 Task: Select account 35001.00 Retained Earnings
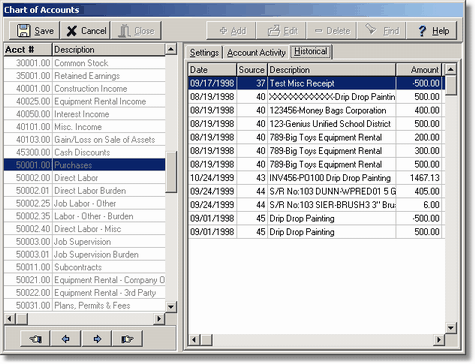(85, 76)
